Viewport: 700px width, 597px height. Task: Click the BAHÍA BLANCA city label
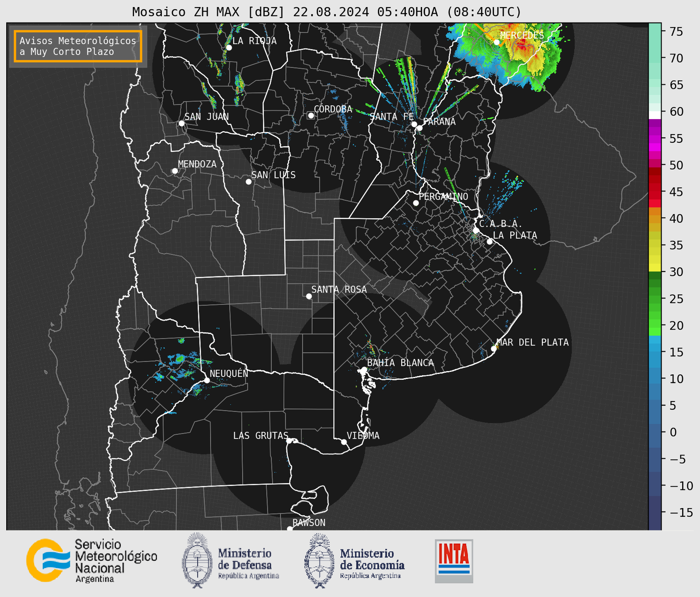tap(400, 363)
